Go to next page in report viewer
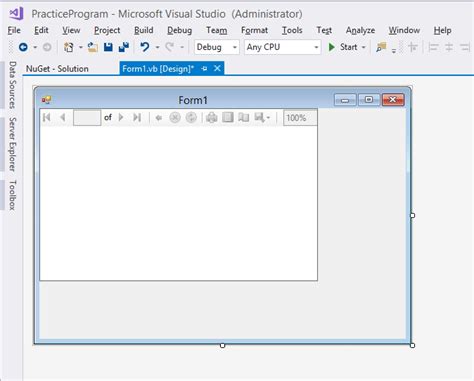 tap(121, 117)
